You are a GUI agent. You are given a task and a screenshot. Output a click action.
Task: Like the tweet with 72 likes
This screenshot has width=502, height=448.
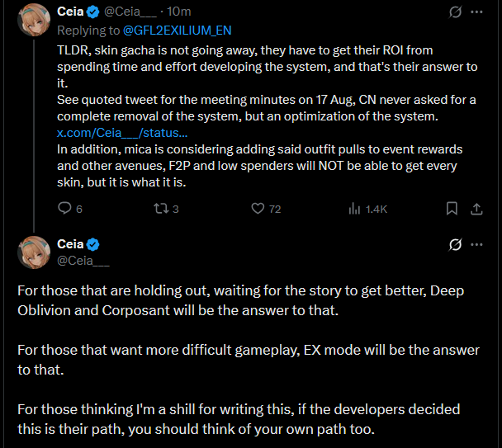pyautogui.click(x=258, y=209)
